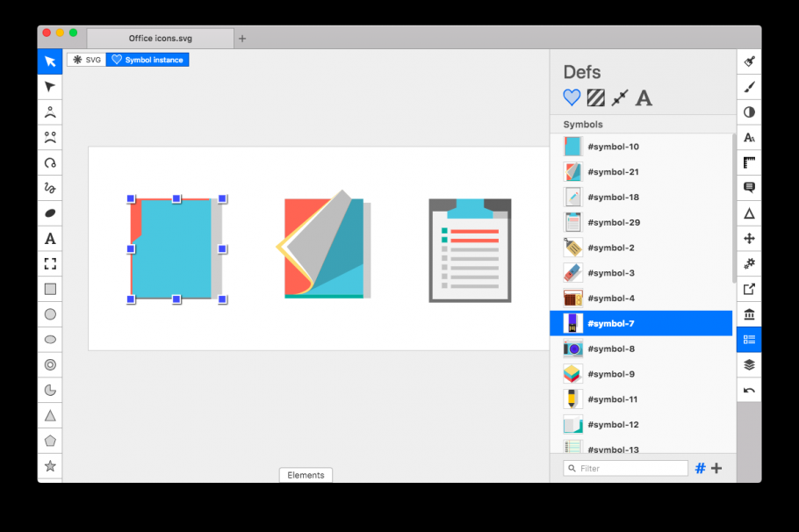Image resolution: width=799 pixels, height=532 pixels.
Task: Switch to the Markers section in Defs
Action: point(618,97)
